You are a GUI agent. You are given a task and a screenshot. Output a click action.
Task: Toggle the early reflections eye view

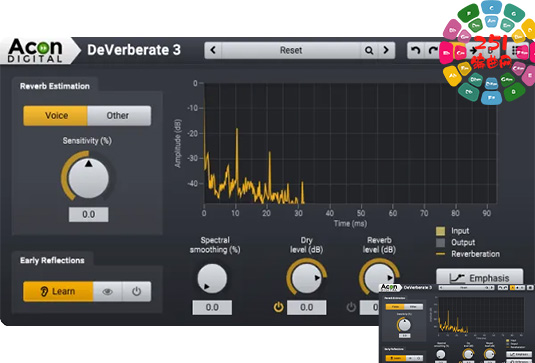tap(107, 291)
